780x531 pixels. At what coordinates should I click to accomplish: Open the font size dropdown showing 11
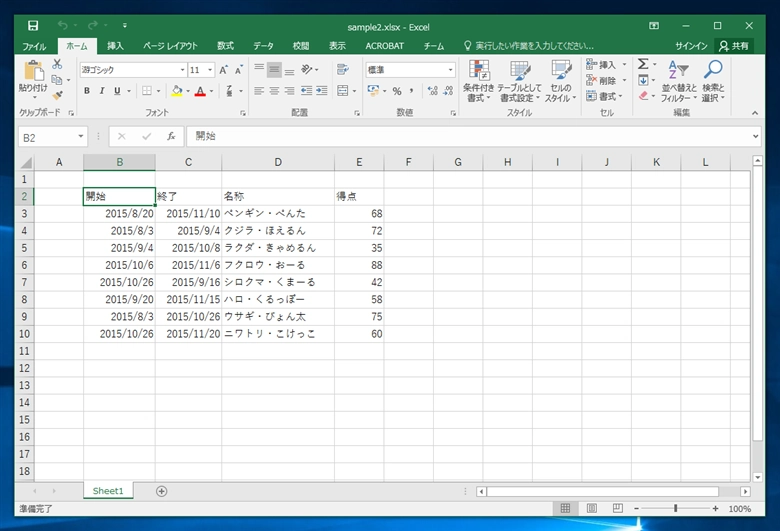[x=210, y=70]
